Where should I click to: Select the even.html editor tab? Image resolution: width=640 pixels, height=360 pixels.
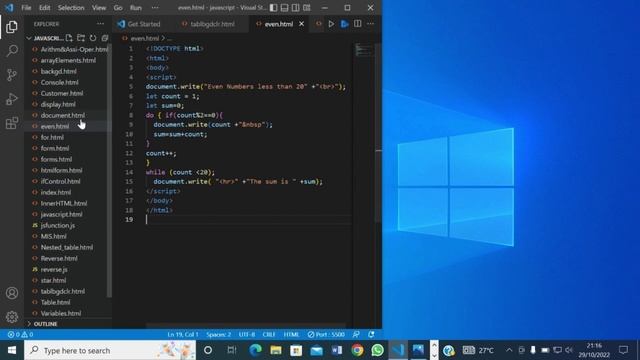(279, 24)
